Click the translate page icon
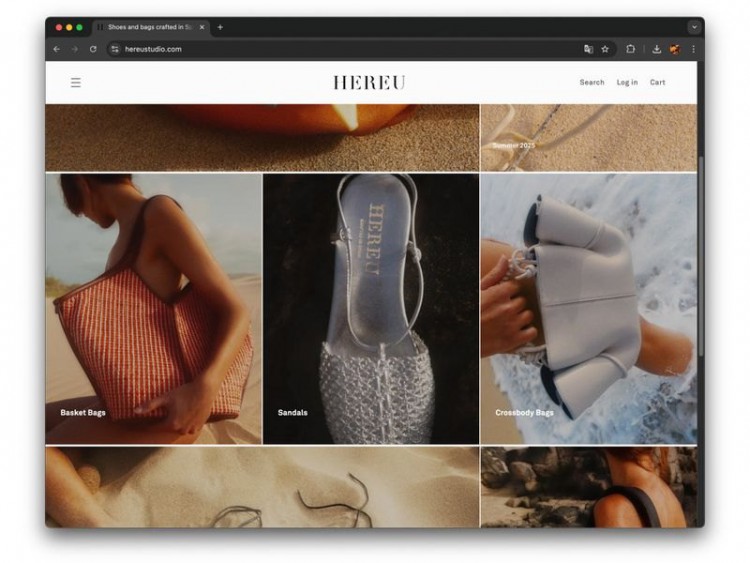The height and width of the screenshot is (563, 750). [588, 49]
